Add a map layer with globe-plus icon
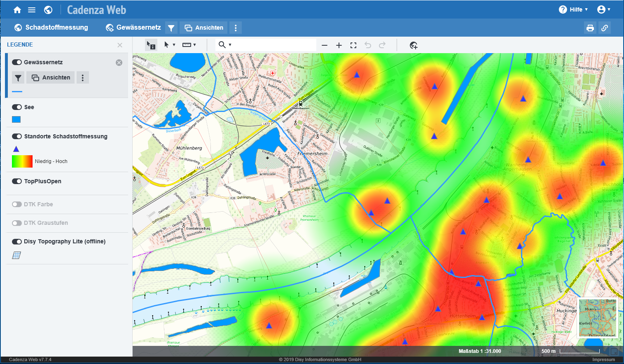This screenshot has height=364, width=624. (414, 45)
